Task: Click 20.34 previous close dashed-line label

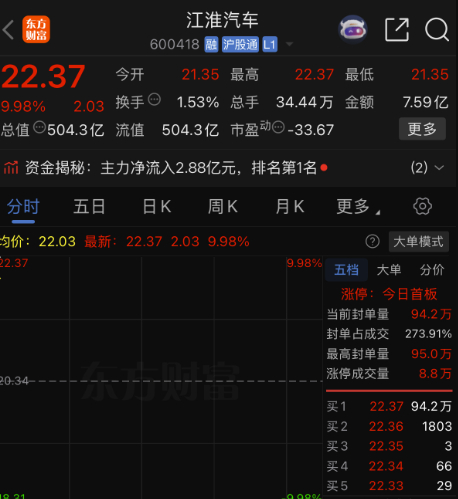Action: click(14, 381)
